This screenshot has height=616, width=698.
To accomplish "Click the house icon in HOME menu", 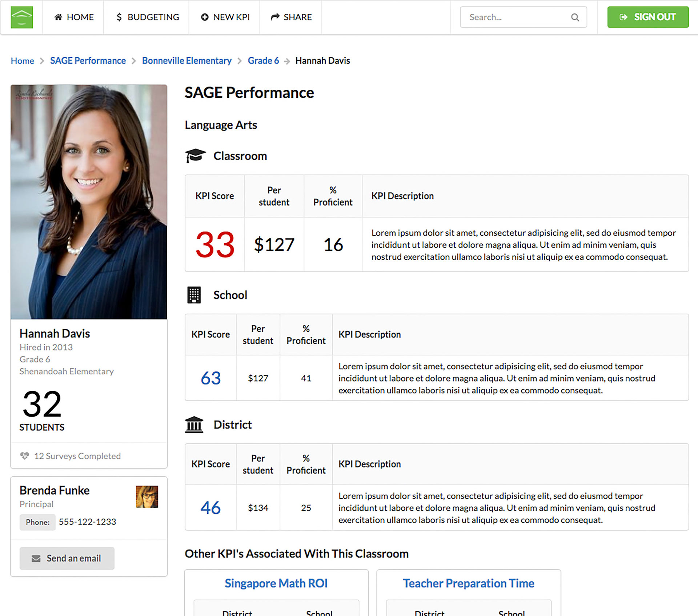I will coord(58,17).
